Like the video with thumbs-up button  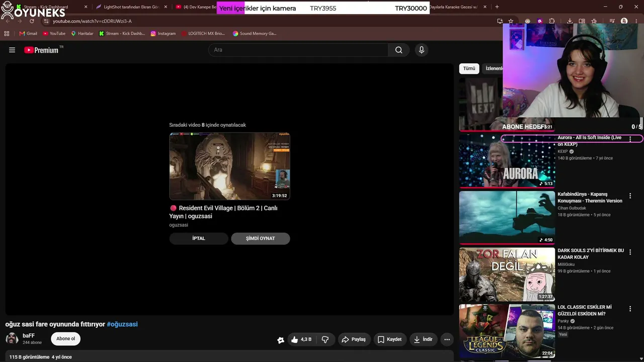301,339
